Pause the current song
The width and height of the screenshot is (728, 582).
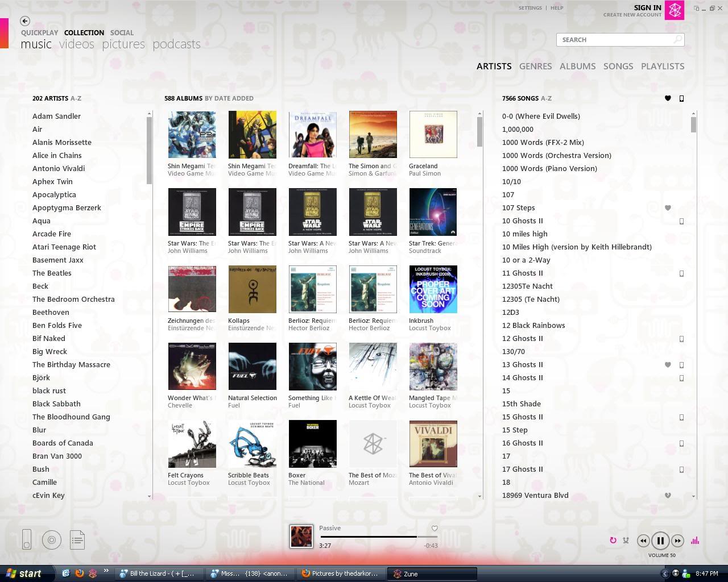(x=660, y=541)
